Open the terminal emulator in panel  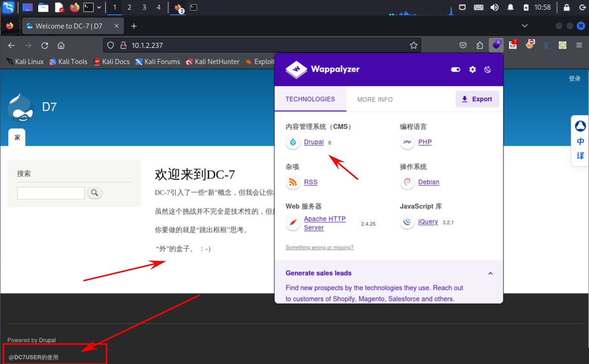[x=88, y=7]
